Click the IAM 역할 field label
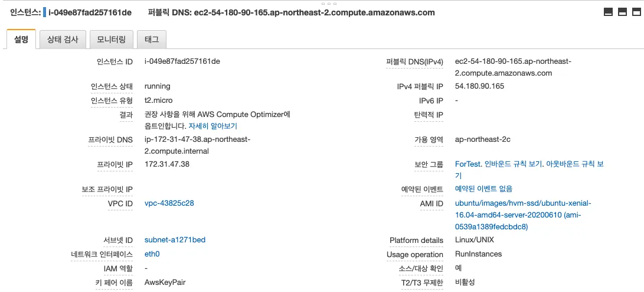The width and height of the screenshot is (644, 292). 118,268
